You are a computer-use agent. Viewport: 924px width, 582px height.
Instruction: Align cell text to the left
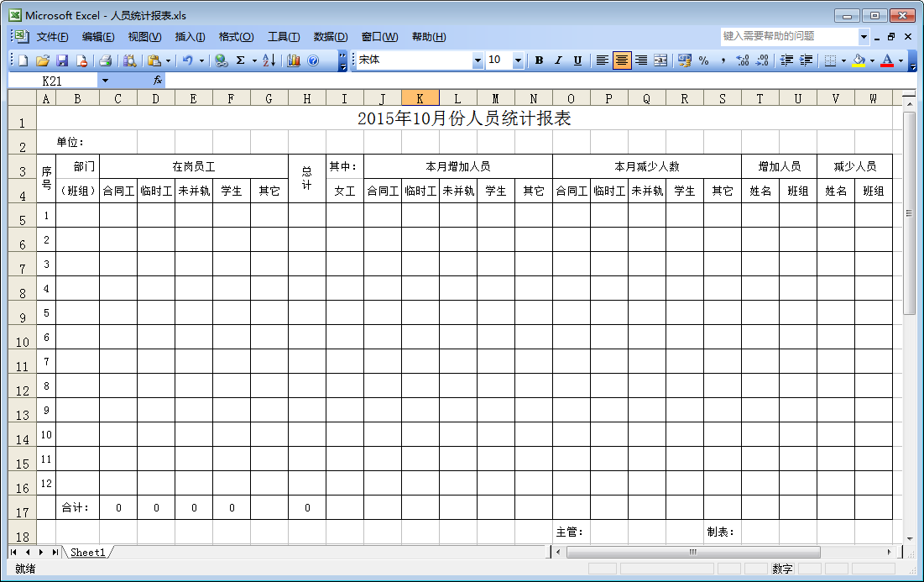tap(603, 60)
